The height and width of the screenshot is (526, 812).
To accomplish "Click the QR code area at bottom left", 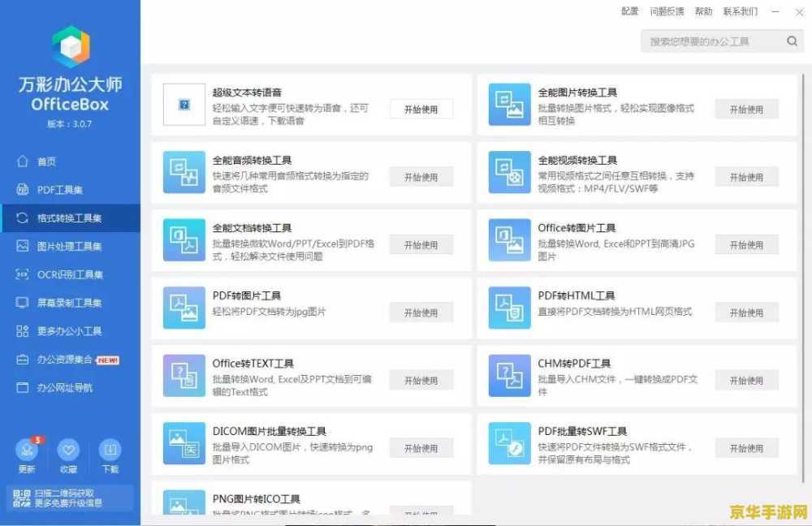I will click(23, 497).
